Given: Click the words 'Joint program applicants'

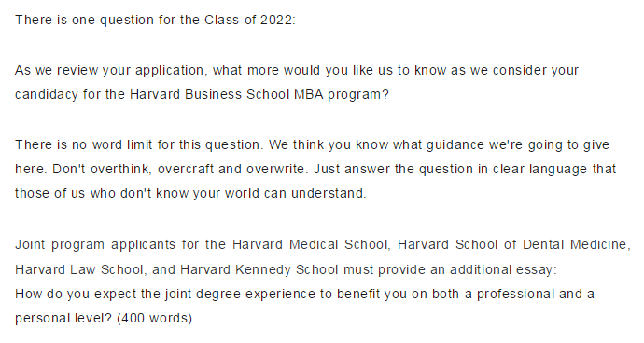Looking at the screenshot, I should (x=95, y=244).
